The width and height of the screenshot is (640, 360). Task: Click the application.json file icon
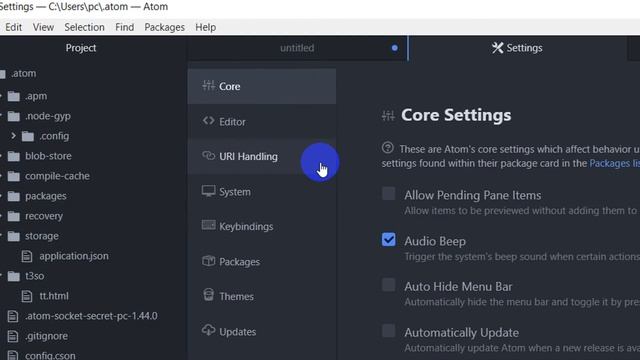click(27, 256)
